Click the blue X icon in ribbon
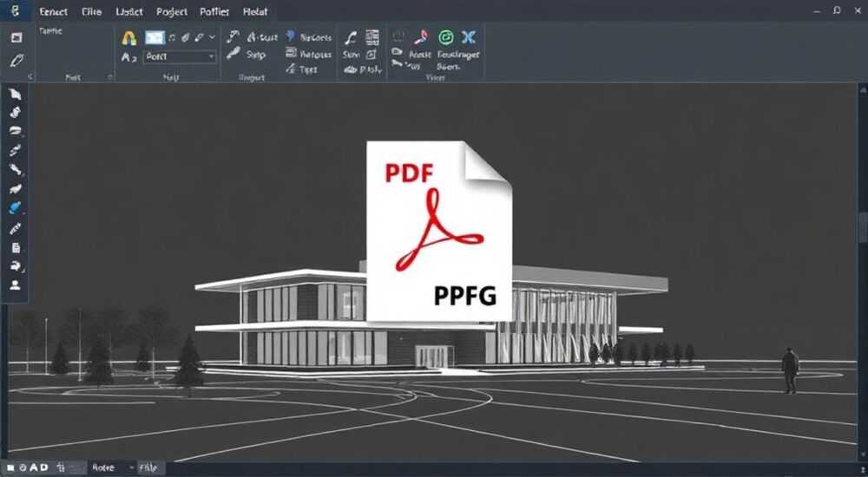868x477 pixels. pos(469,37)
